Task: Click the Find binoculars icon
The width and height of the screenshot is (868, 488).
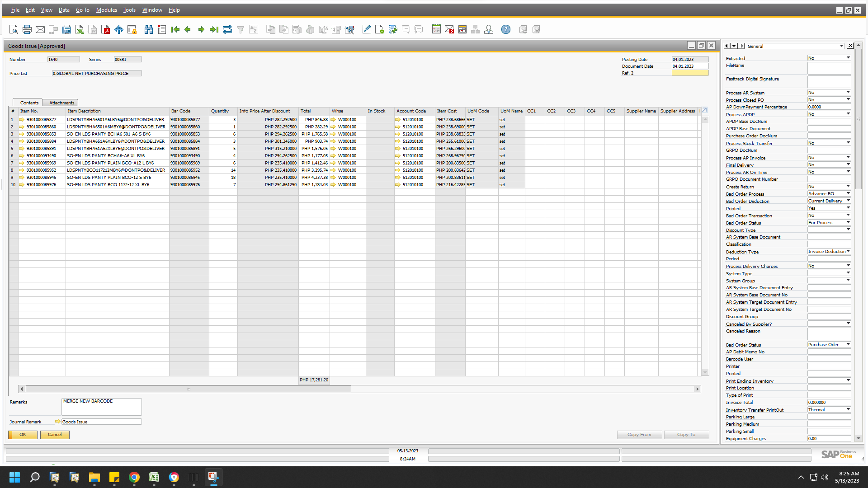Action: [x=149, y=30]
